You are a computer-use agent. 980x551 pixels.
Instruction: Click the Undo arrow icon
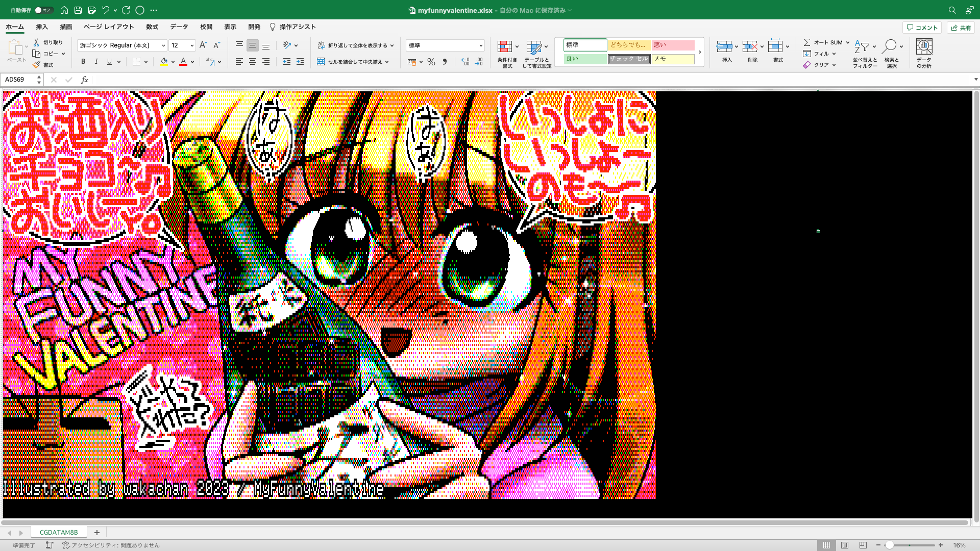tap(106, 10)
